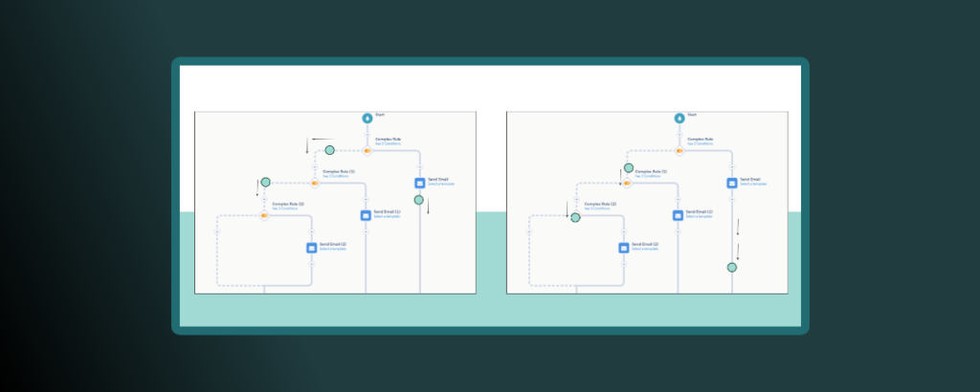Open the Send Email envelope icon, right diagram
This screenshot has height=392, width=980.
[x=732, y=183]
